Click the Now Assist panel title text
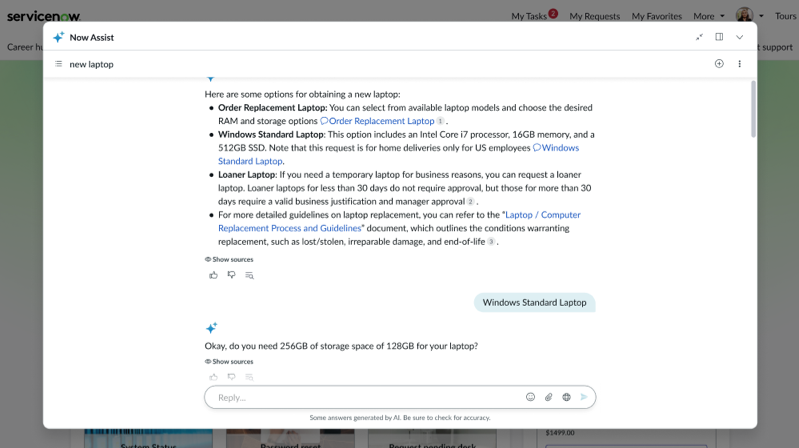Screen dimensions: 799x448 tap(92, 37)
